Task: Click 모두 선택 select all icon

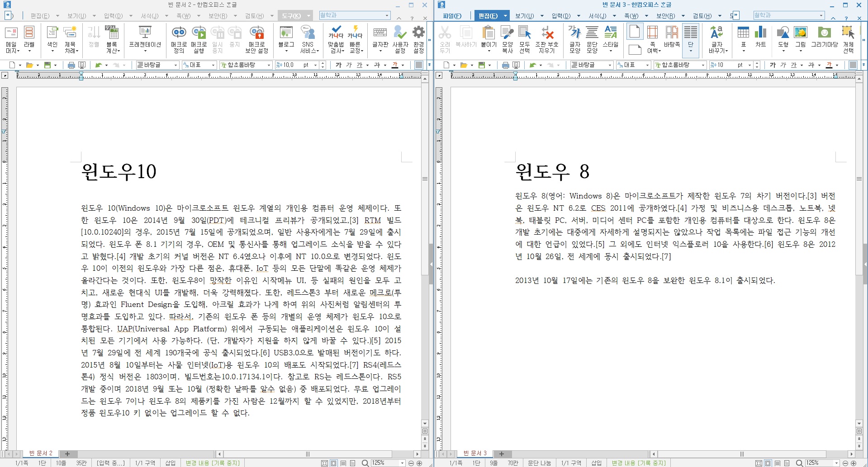Action: (x=525, y=39)
